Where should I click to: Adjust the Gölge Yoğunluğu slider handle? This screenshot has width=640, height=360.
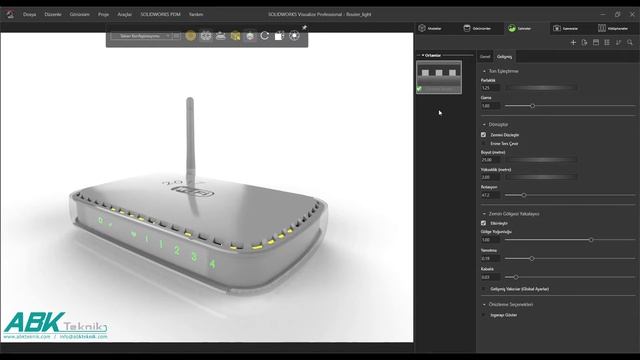click(591, 240)
